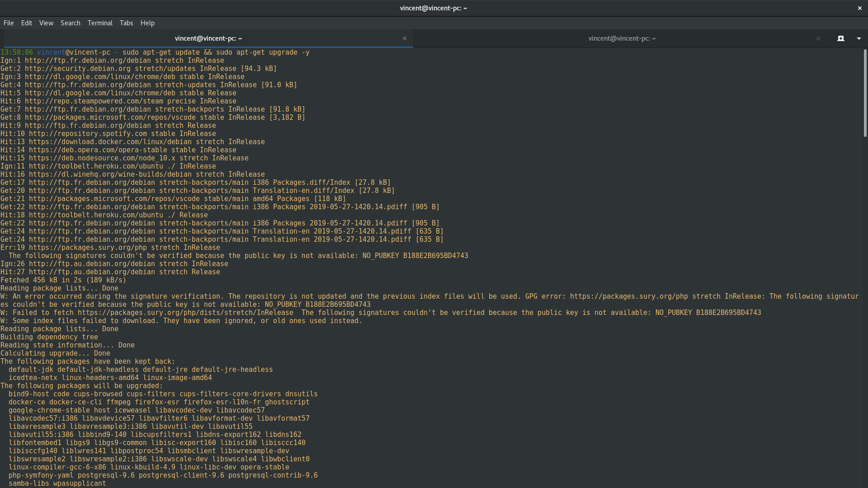The image size is (868, 488).
Task: Click the Get:21 vscode amd64 Packages line
Action: coord(173,199)
